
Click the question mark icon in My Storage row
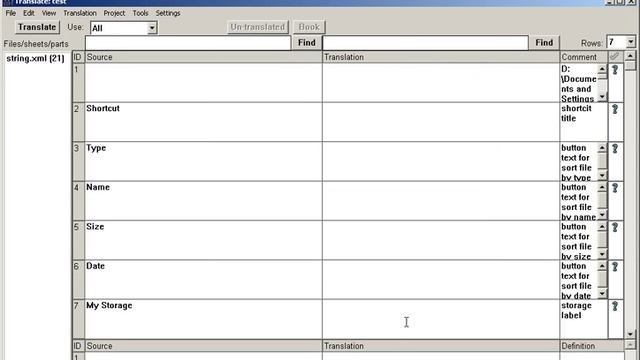point(615,307)
